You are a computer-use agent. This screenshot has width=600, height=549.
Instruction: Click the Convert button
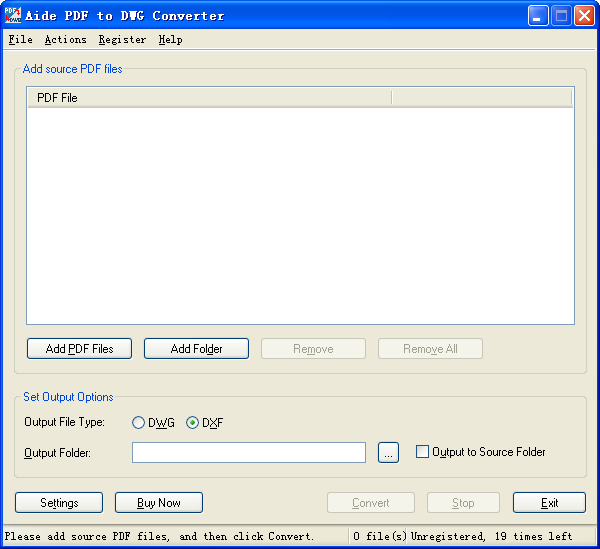pos(371,502)
